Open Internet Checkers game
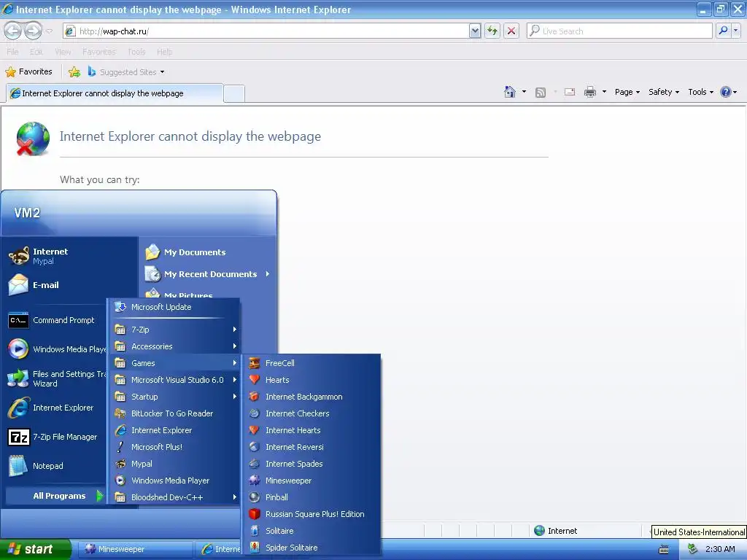 click(311, 413)
